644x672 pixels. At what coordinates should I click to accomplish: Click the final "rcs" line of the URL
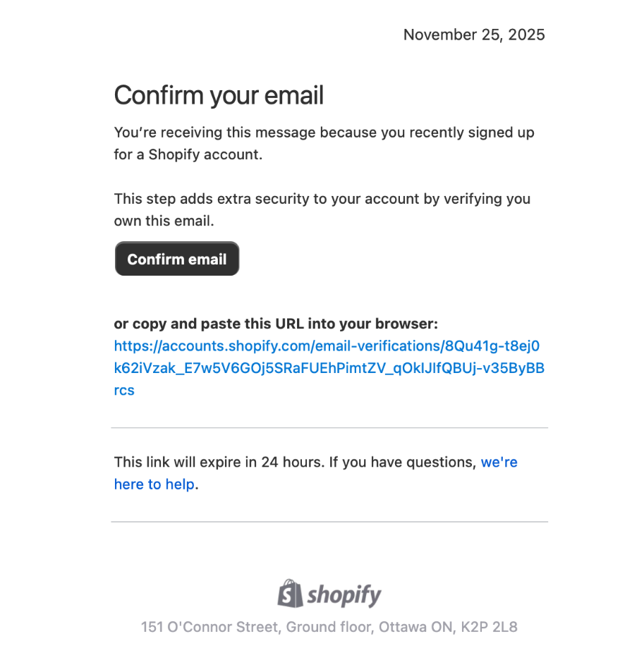[x=124, y=390]
